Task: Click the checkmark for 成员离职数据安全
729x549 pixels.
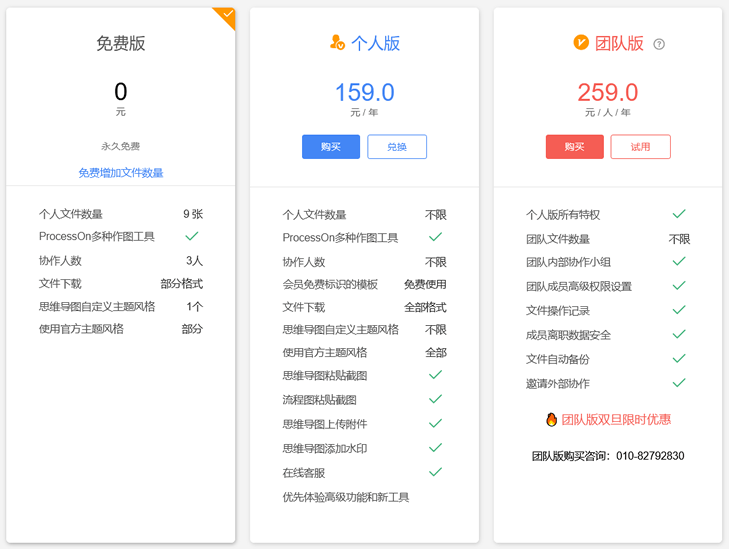Action: [x=679, y=334]
